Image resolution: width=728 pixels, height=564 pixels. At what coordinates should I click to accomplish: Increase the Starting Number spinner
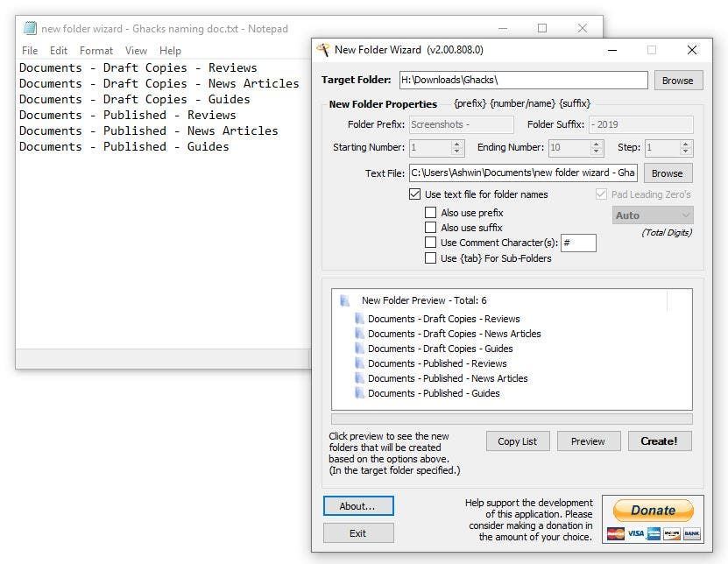tap(456, 144)
